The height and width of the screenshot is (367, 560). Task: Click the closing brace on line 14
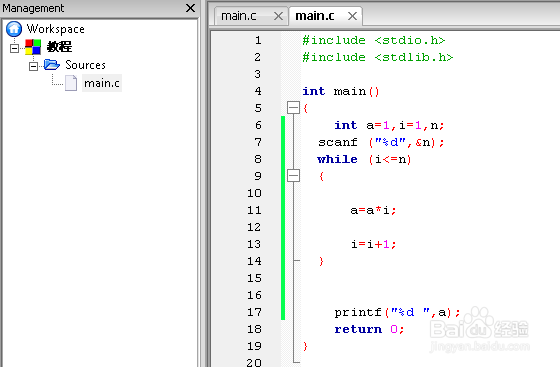(321, 261)
